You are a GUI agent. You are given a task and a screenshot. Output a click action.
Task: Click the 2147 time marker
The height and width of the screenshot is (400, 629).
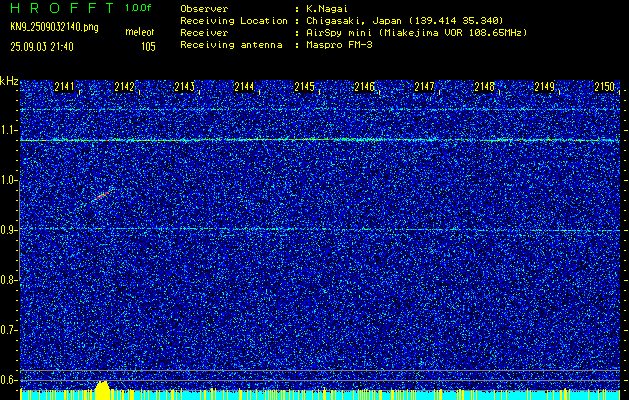[x=424, y=87]
